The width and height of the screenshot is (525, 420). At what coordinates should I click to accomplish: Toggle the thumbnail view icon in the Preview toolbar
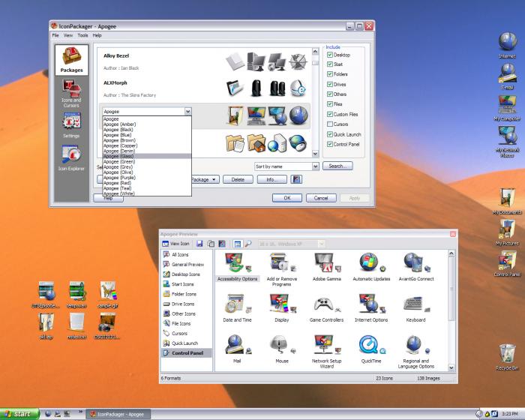coord(237,244)
